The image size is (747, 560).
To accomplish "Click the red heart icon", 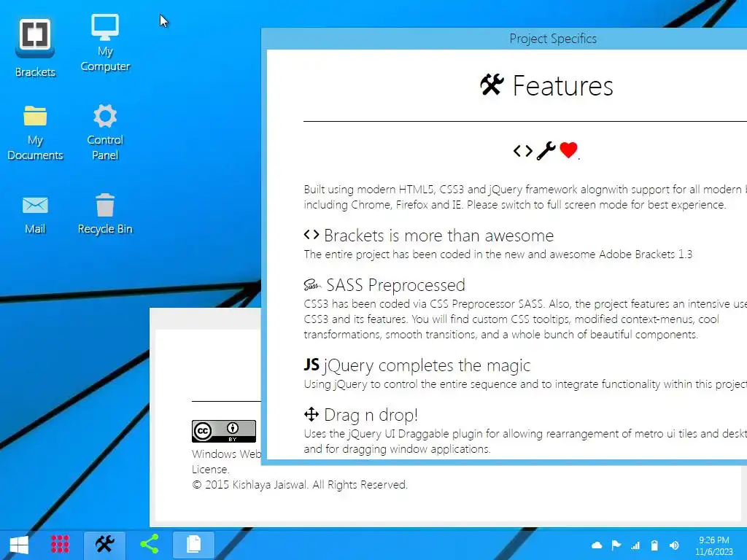I will pyautogui.click(x=568, y=149).
